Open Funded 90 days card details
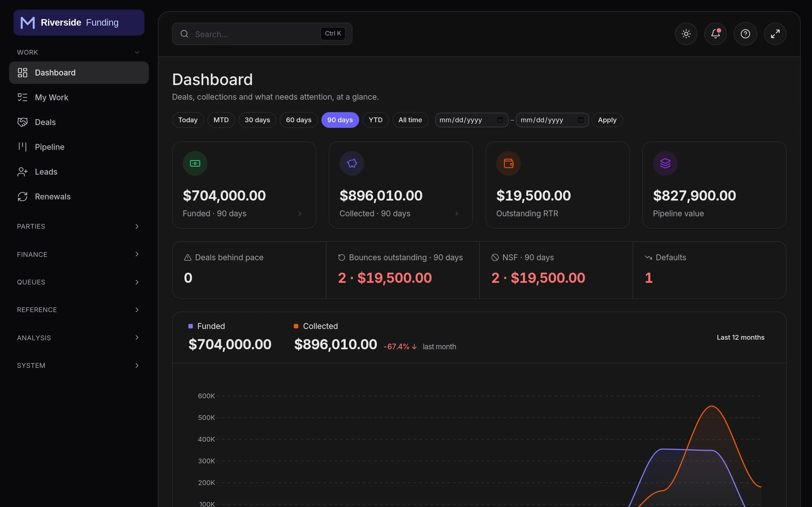Screen dimensions: 812x507 pyautogui.click(x=244, y=185)
